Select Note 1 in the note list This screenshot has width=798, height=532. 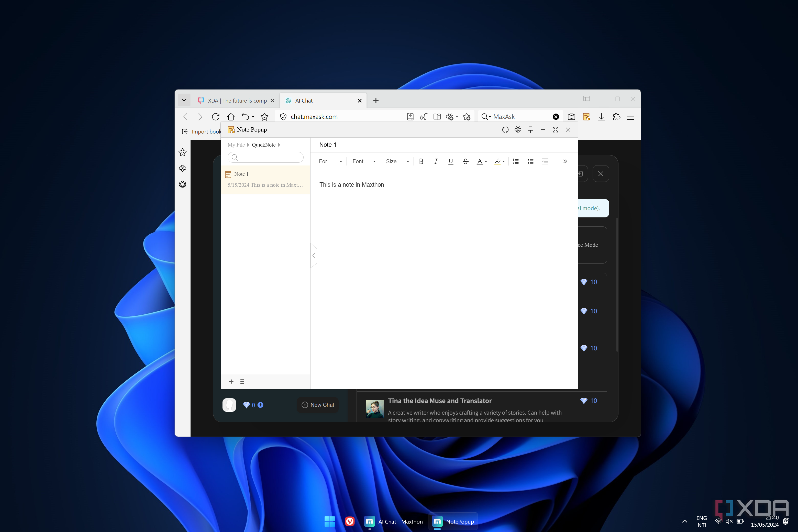pyautogui.click(x=265, y=180)
